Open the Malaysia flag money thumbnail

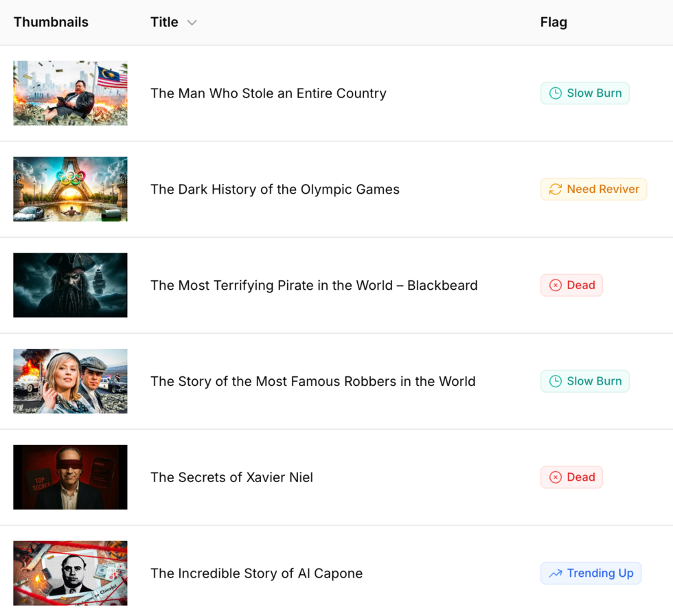point(70,93)
